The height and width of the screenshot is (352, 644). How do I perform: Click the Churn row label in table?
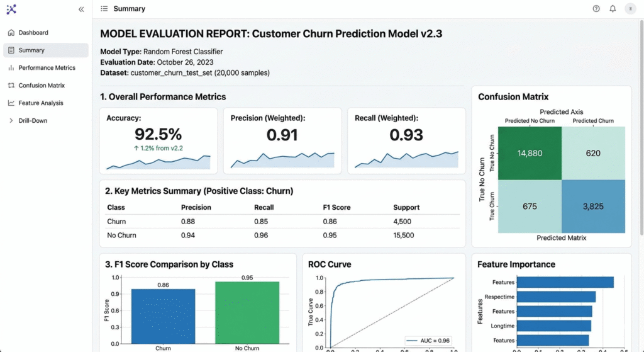[116, 221]
